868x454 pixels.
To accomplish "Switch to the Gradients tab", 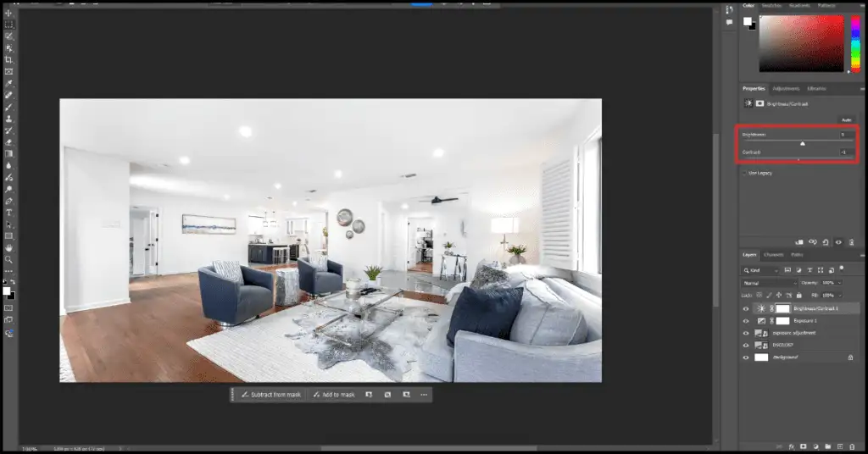I will point(798,5).
